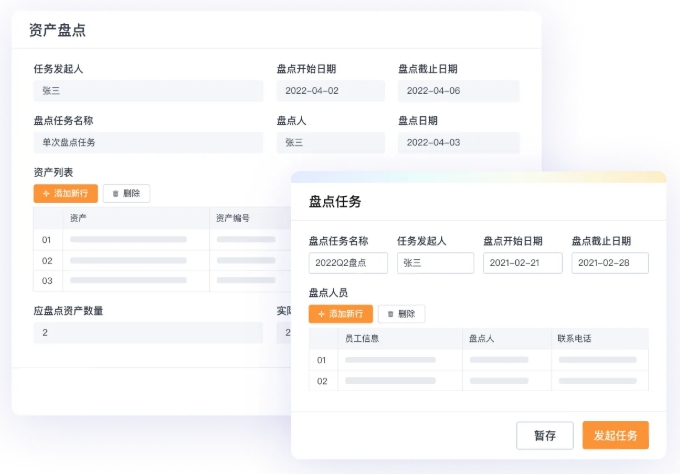680x474 pixels.
Task: Click 盘点任务名称 field with 2022Q2盘点
Action: pos(348,263)
